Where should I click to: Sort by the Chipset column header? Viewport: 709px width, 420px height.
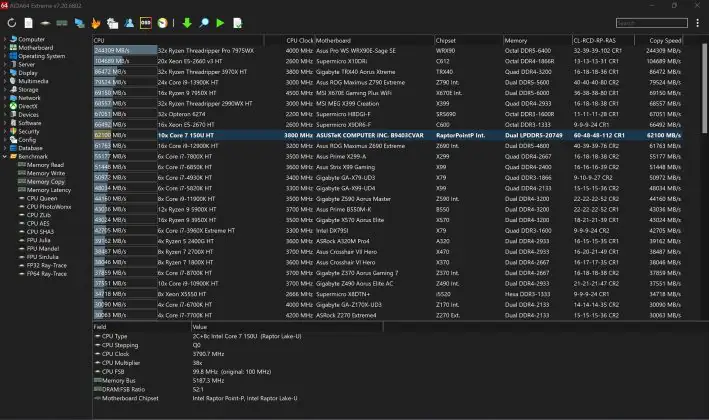click(x=468, y=40)
